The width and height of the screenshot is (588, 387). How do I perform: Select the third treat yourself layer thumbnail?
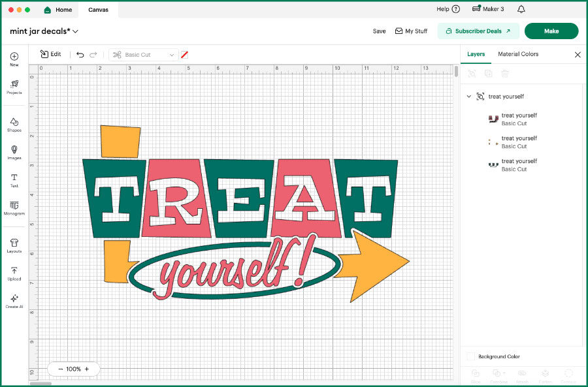click(493, 165)
